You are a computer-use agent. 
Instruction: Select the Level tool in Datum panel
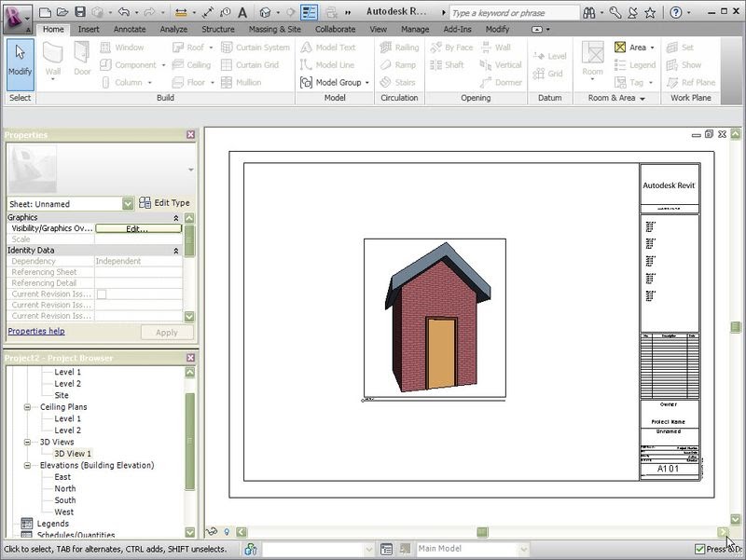coord(549,56)
